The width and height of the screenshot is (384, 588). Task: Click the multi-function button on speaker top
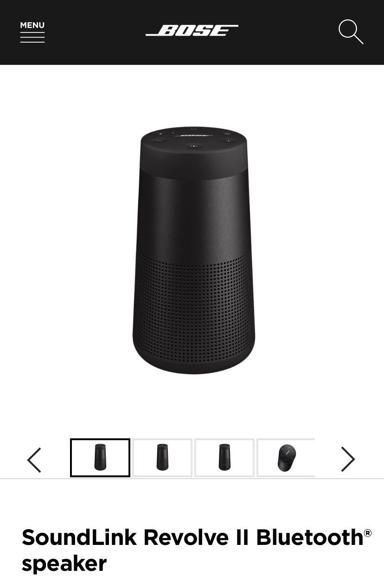click(x=194, y=147)
